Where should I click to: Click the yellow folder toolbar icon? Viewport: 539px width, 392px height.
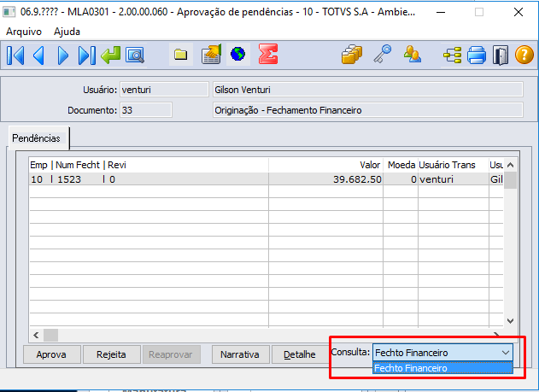point(180,55)
